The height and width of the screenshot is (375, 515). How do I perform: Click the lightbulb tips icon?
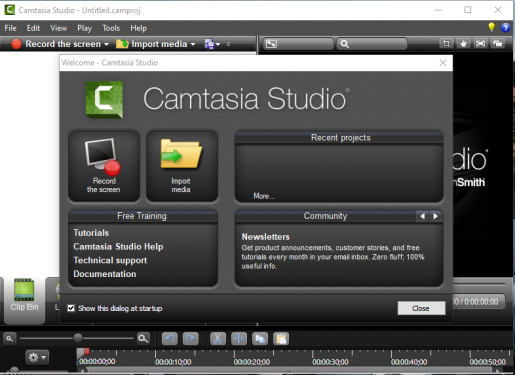[x=491, y=27]
